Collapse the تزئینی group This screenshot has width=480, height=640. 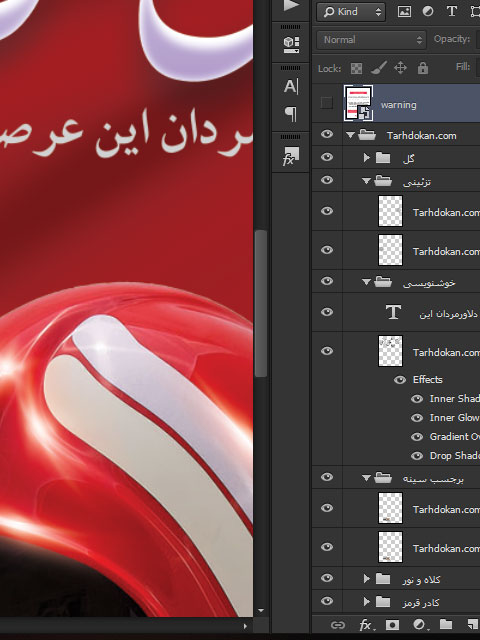pyautogui.click(x=366, y=181)
